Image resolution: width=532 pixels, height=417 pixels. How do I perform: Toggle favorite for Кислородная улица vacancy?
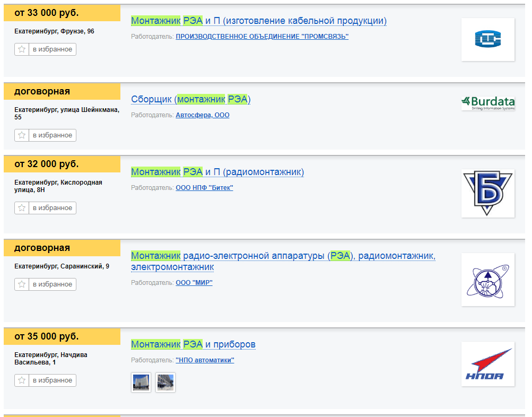pos(46,208)
